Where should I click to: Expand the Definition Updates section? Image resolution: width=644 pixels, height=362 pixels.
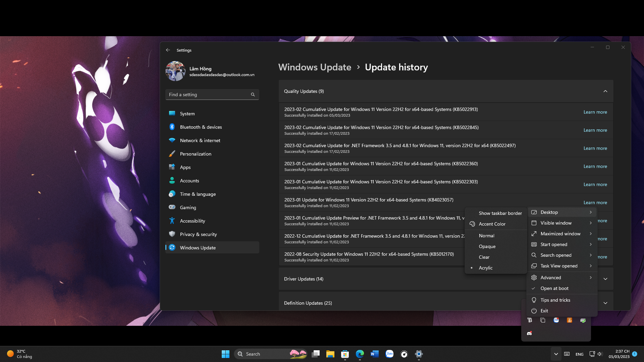coord(605,303)
